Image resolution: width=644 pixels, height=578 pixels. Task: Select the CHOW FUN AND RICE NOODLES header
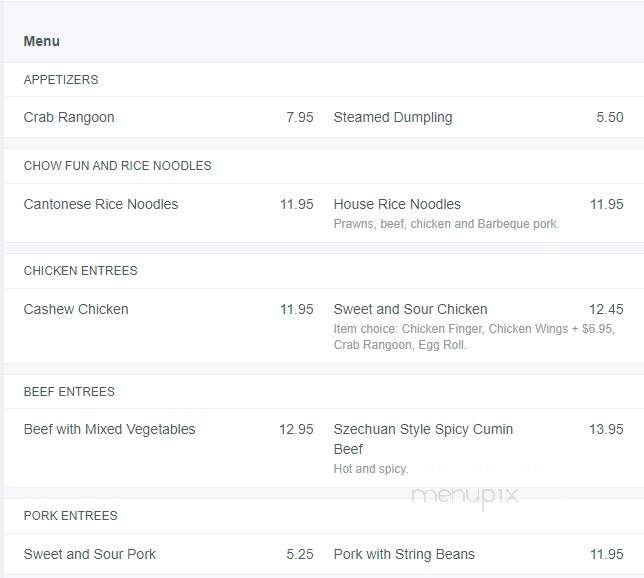coord(117,166)
